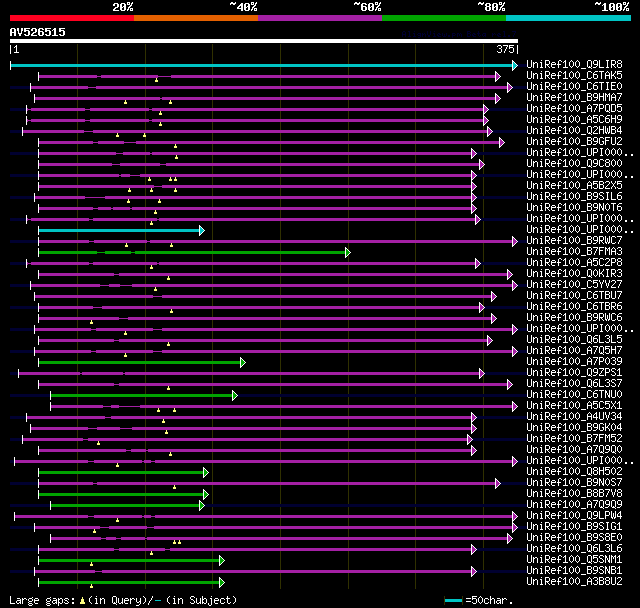Select the UniRef100_B8B7V8 label
The height and width of the screenshot is (608, 640).
click(574, 494)
